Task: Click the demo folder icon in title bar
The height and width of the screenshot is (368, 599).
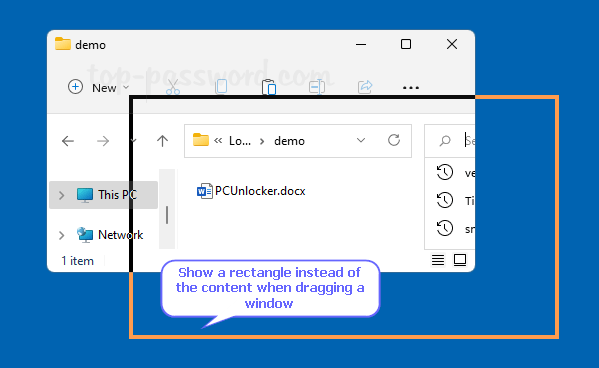Action: point(63,44)
